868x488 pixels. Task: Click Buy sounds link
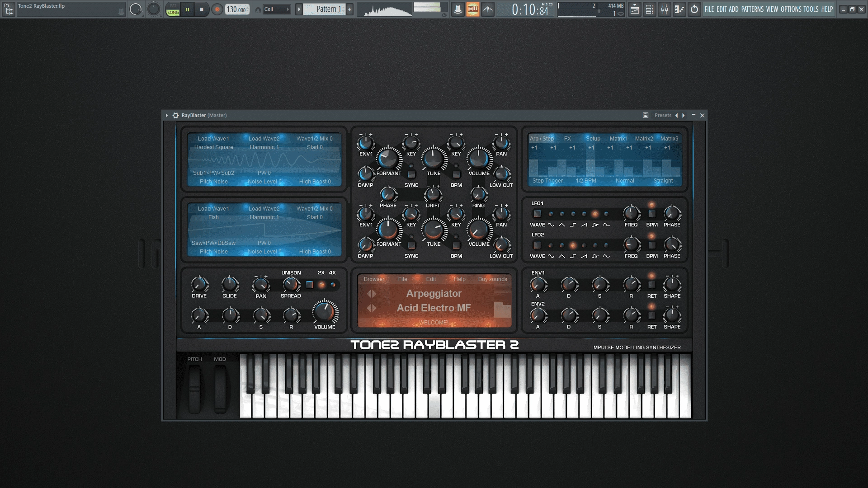[x=493, y=279]
